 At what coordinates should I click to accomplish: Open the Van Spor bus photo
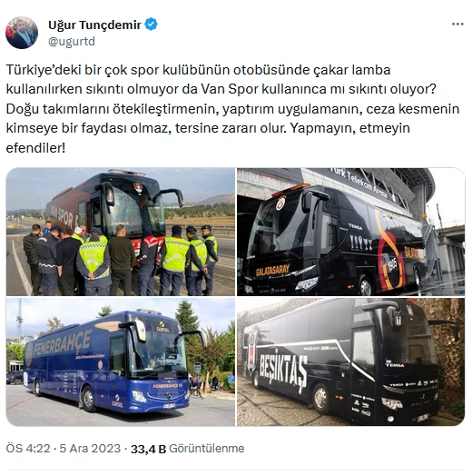121,232
